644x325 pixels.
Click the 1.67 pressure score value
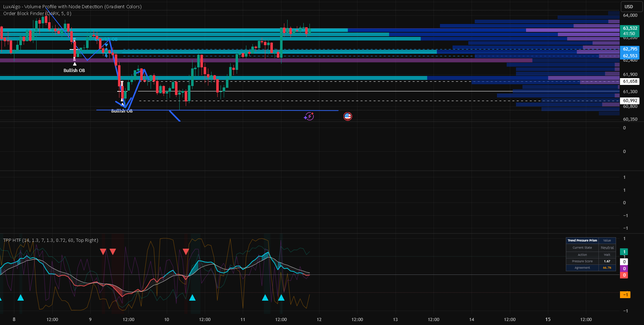607,261
